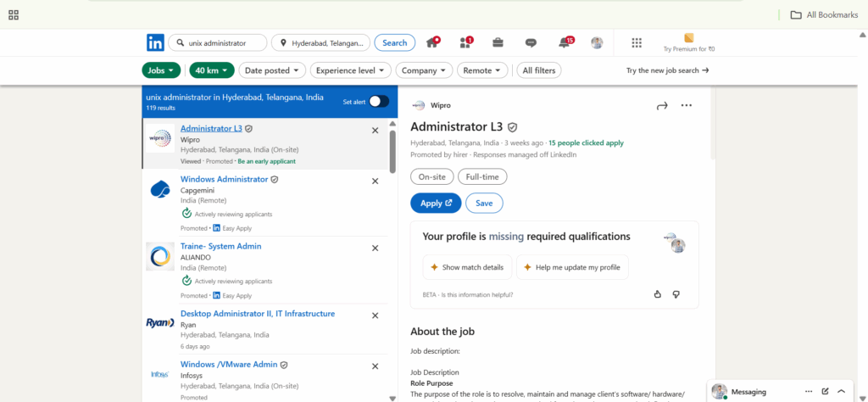Click the job list scroll down arrow
This screenshot has width=868, height=402.
pyautogui.click(x=392, y=398)
